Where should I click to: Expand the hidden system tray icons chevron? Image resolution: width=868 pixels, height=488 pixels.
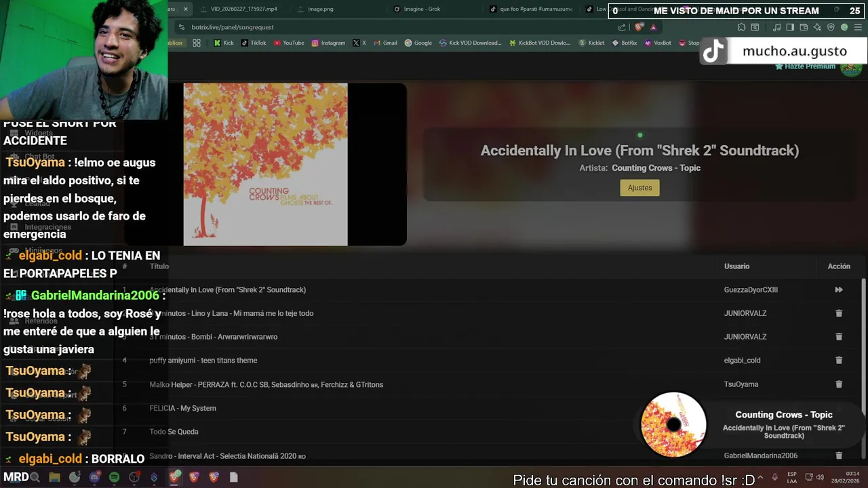point(760,477)
